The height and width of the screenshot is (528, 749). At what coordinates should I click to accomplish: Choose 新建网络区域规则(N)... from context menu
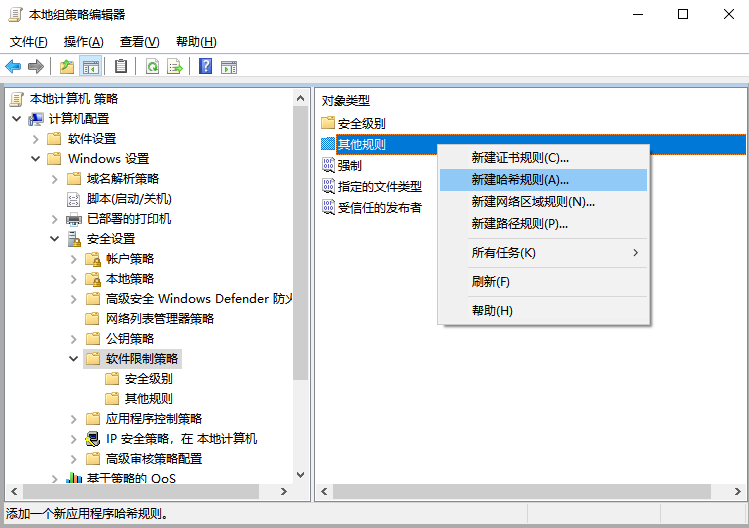pos(543,202)
